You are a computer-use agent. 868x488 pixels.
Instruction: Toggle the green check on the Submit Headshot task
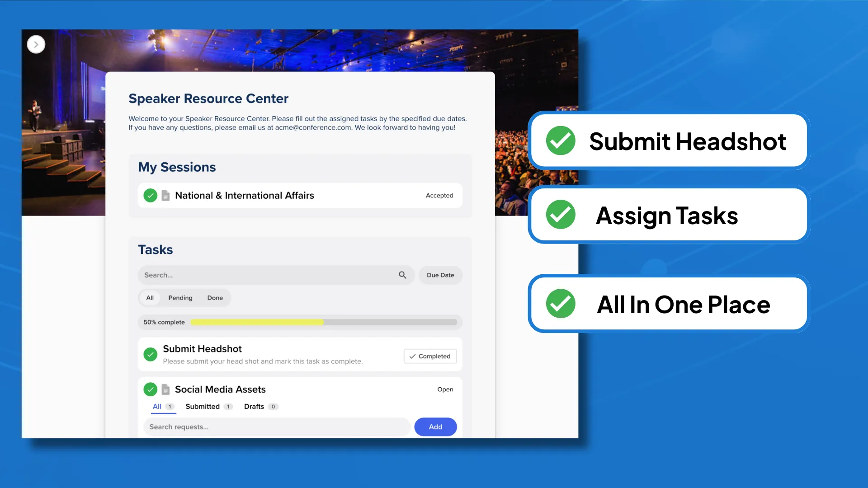coord(150,355)
